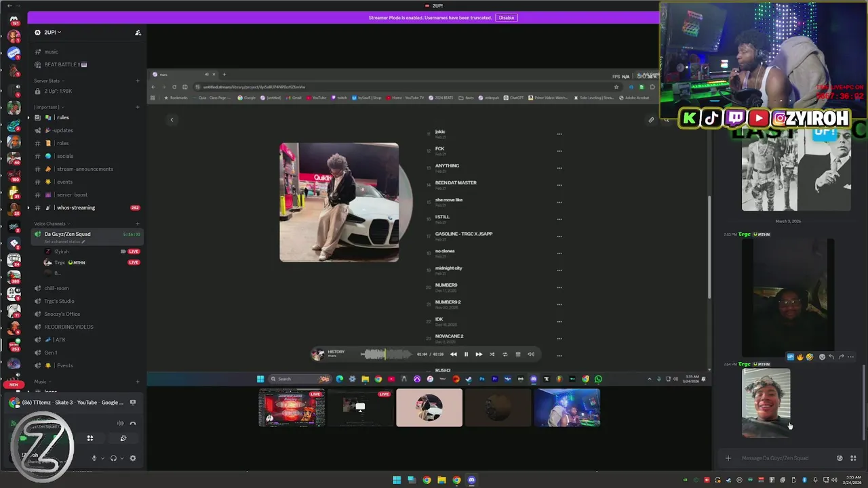Seek within the HISTORY waveform
Image resolution: width=868 pixels, height=488 pixels.
pyautogui.click(x=387, y=354)
